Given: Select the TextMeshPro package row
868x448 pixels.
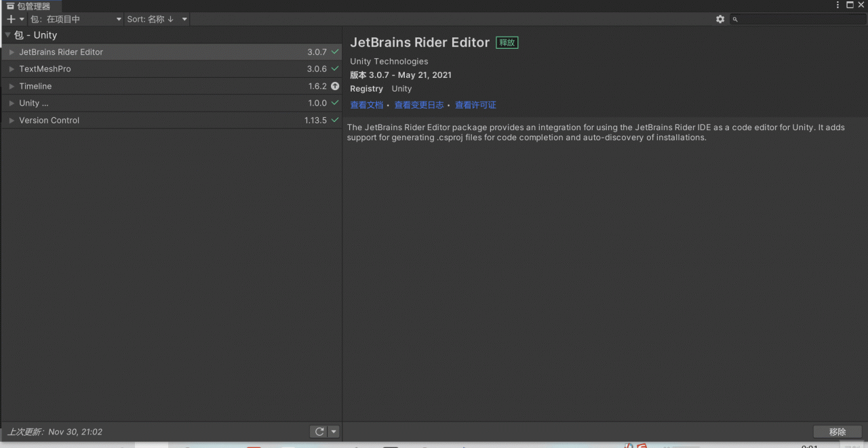Looking at the screenshot, I should [171, 69].
